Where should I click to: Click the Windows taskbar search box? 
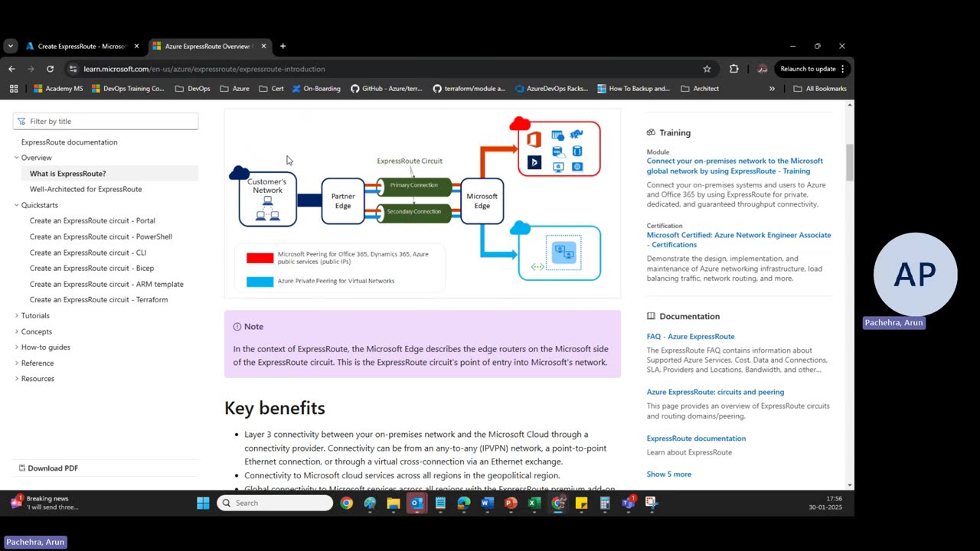tap(275, 503)
